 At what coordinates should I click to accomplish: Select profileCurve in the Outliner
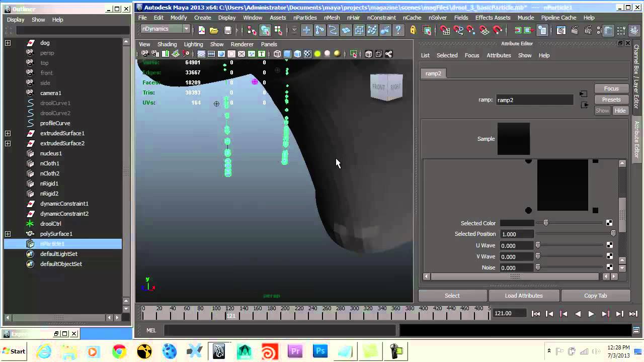click(x=55, y=123)
